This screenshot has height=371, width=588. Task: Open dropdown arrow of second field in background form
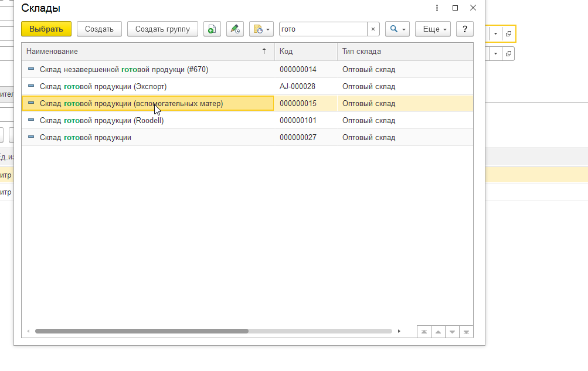tap(495, 53)
